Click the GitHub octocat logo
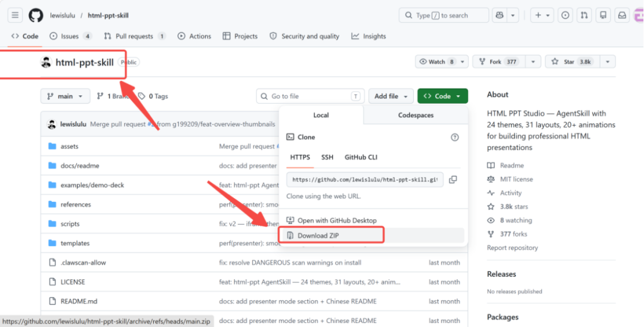The width and height of the screenshot is (644, 327). pyautogui.click(x=36, y=15)
